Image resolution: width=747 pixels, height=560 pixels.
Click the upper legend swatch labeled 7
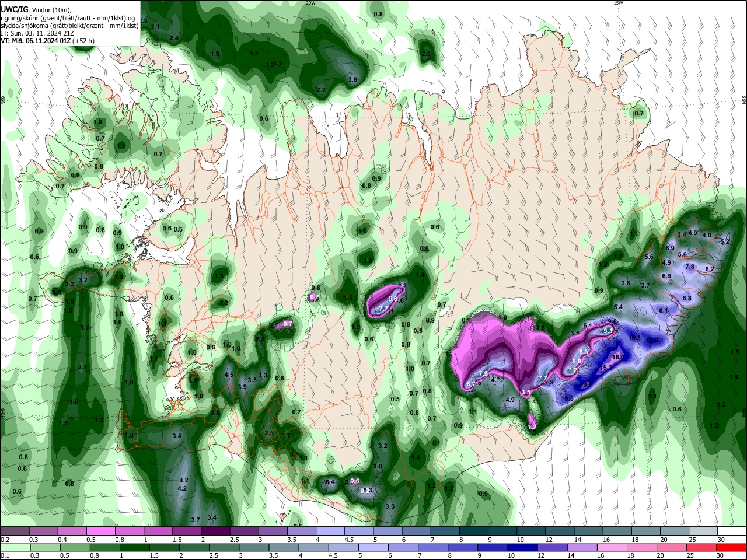pyautogui.click(x=444, y=531)
